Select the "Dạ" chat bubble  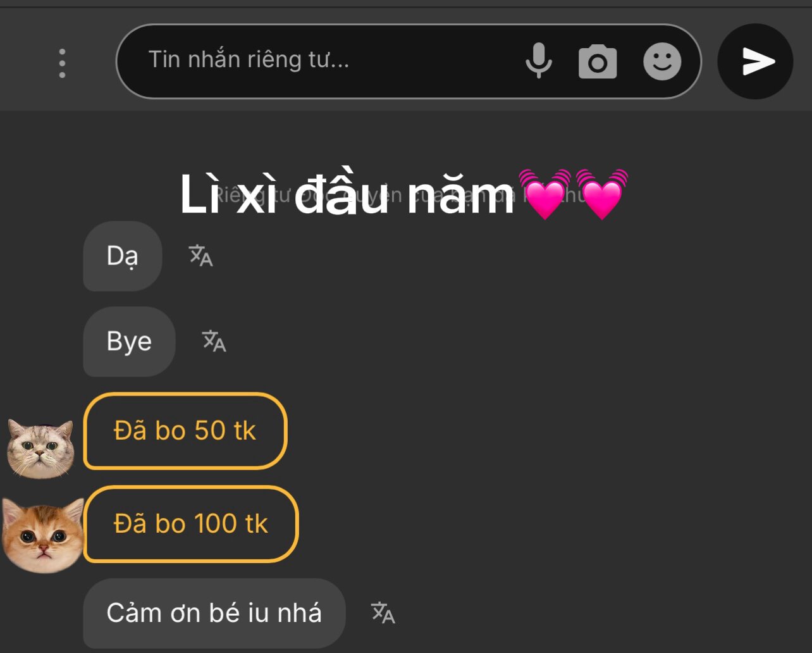(x=122, y=256)
